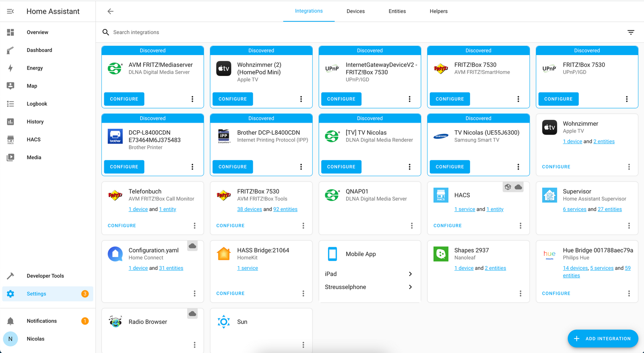Image resolution: width=644 pixels, height=353 pixels.
Task: Switch to the Helpers tab
Action: click(x=439, y=11)
